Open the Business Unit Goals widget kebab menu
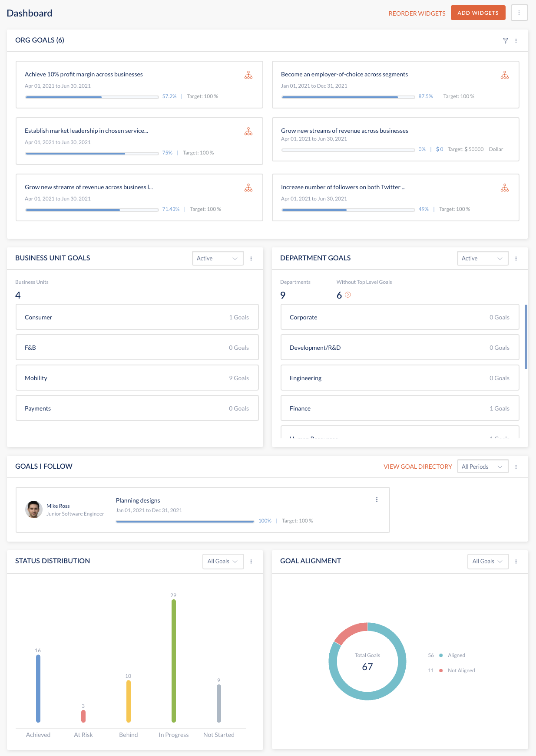 click(x=251, y=259)
